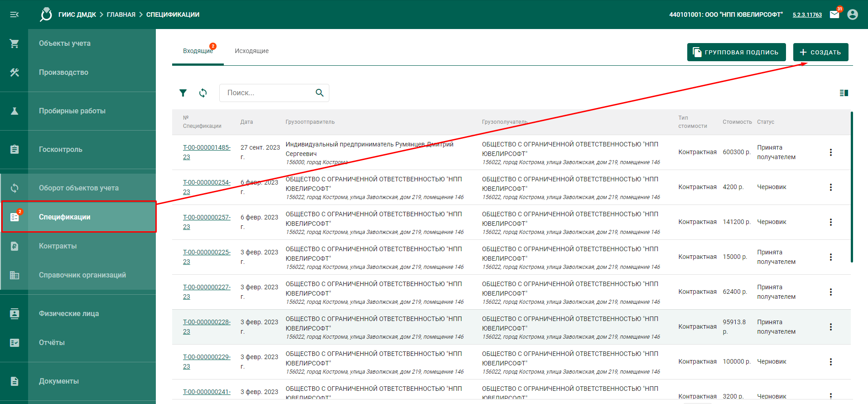Open row menu for specification T-00-000001485-23
Screen dimensions: 868x404
[831, 152]
